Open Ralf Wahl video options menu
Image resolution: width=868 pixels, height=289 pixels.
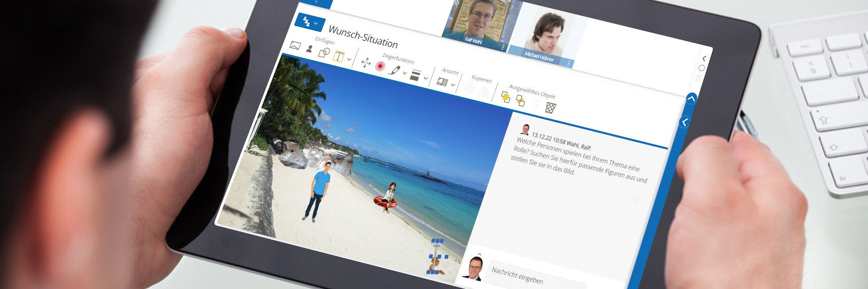(x=503, y=48)
